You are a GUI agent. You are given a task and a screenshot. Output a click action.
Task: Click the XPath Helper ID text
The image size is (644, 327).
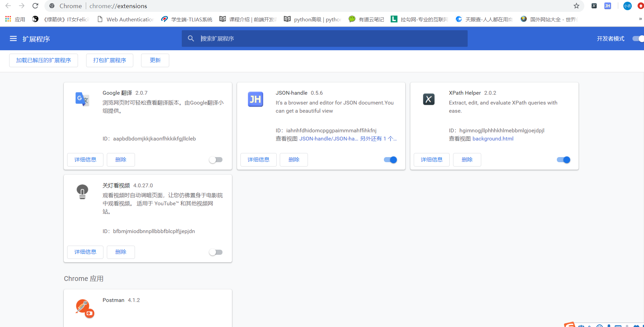tap(496, 131)
